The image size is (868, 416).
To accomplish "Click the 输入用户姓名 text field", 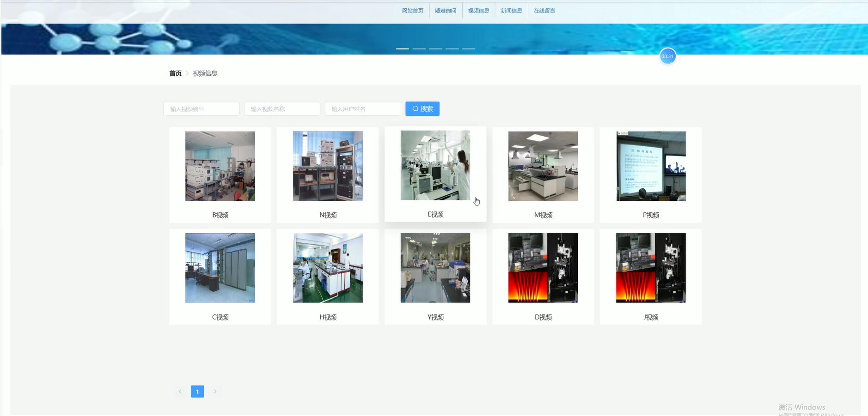I will (362, 109).
